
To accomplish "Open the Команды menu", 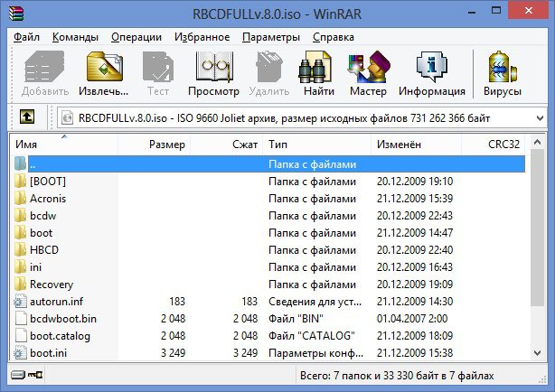I will 75,37.
